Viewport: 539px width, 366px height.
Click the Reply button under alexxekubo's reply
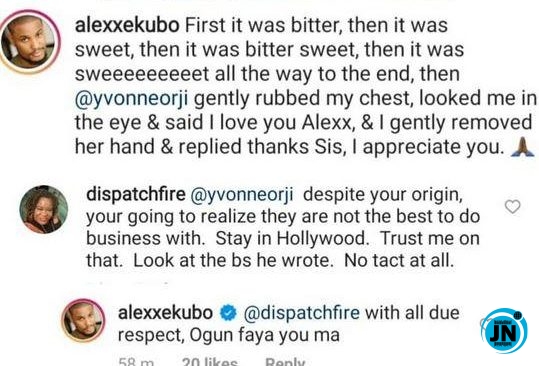click(x=285, y=362)
